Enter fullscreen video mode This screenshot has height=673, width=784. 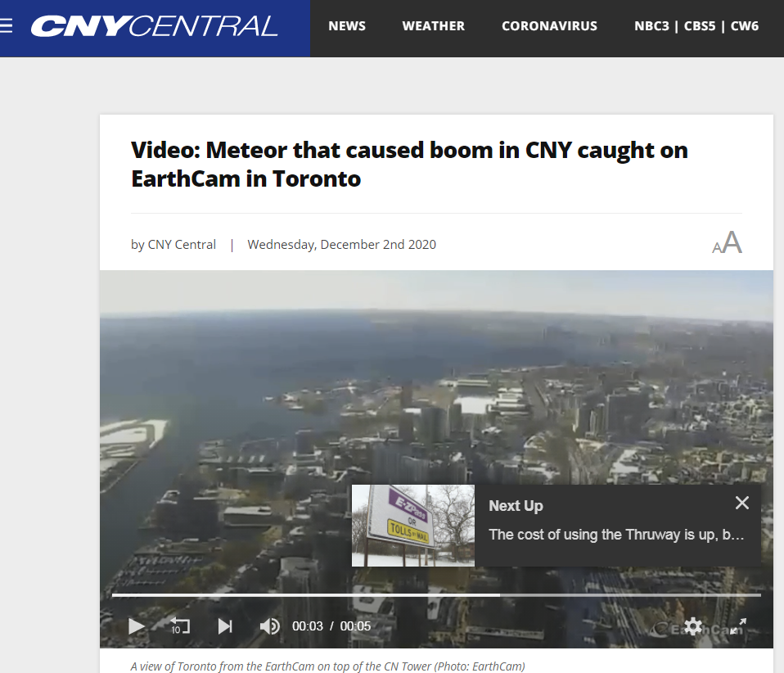click(x=738, y=626)
